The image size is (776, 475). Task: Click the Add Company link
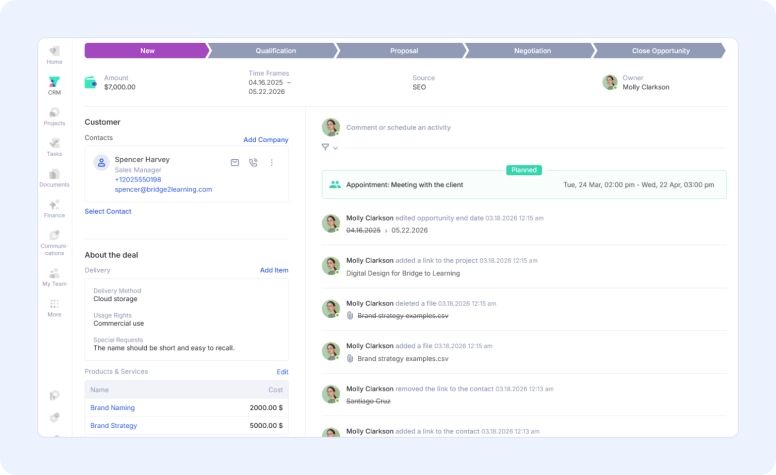click(x=266, y=140)
